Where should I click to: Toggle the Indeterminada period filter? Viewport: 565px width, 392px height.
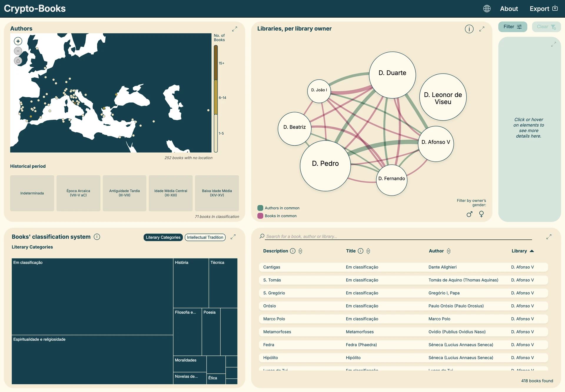point(32,193)
